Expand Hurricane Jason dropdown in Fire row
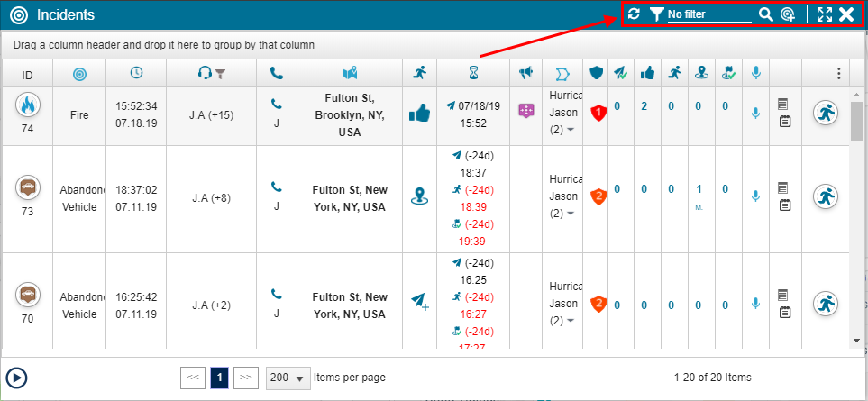The height and width of the screenshot is (401, 868). pos(569,129)
